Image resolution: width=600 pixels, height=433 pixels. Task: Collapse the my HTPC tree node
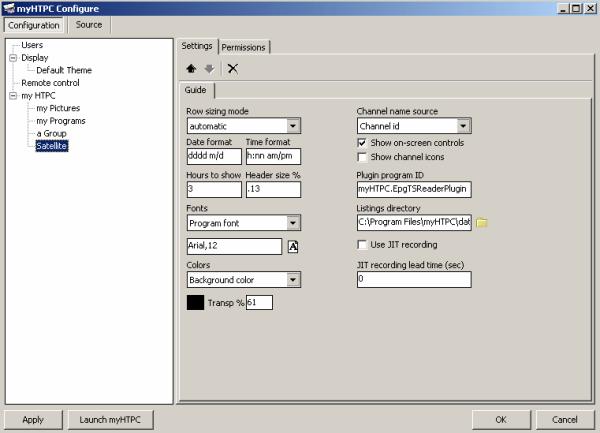pos(13,96)
